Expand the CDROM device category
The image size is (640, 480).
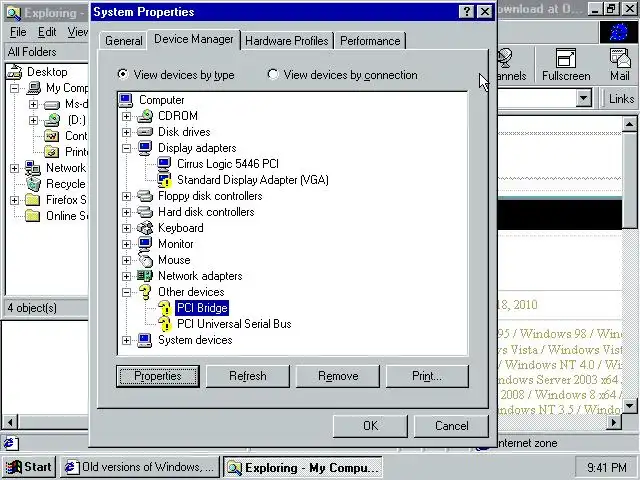[127, 116]
